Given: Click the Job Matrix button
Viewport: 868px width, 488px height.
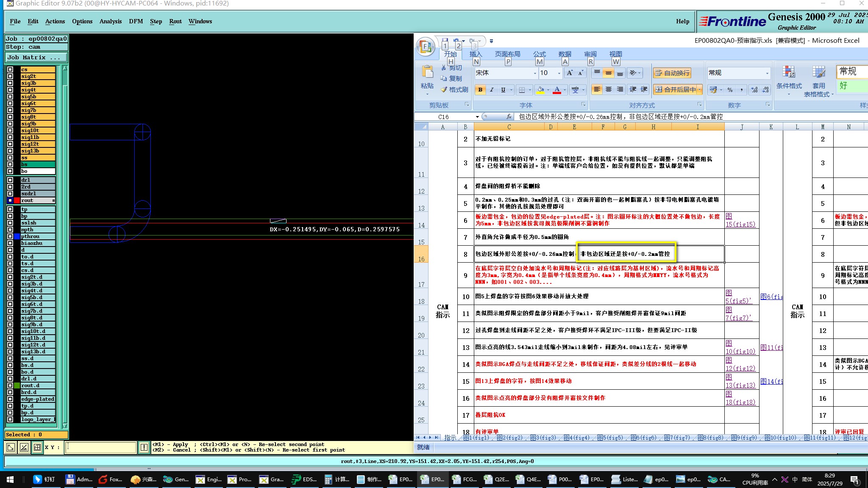Looking at the screenshot, I should [x=36, y=57].
